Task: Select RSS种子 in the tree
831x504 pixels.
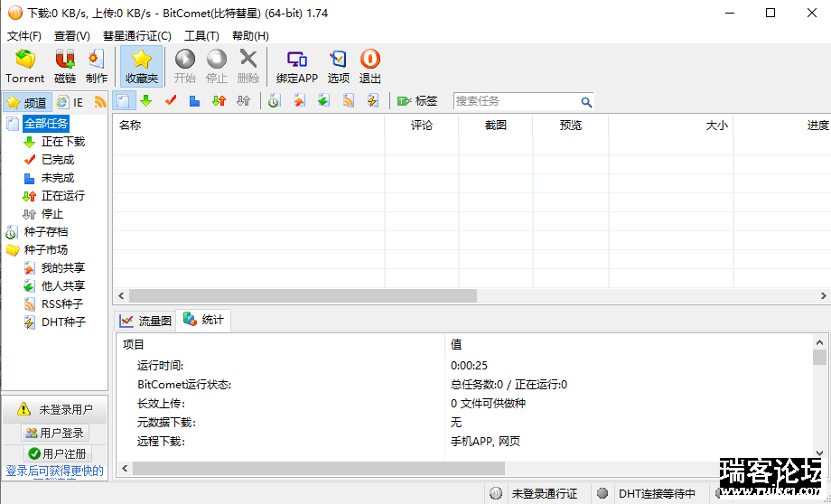Action: [62, 304]
